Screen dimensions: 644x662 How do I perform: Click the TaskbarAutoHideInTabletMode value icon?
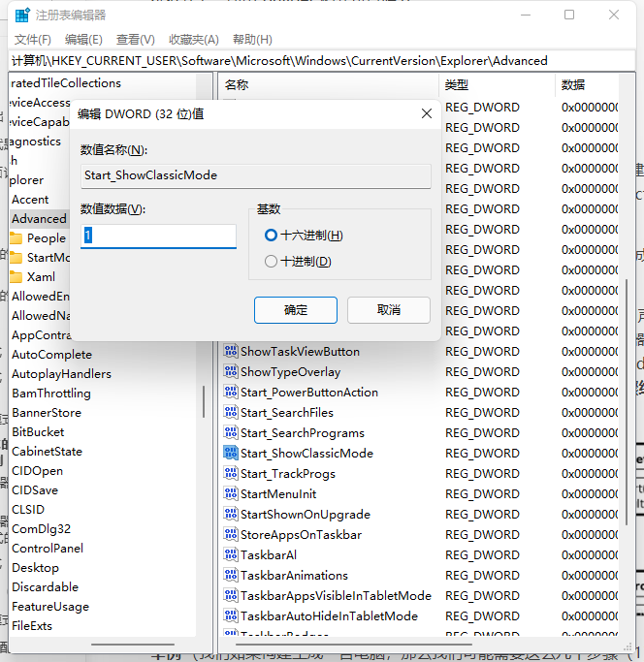click(231, 616)
